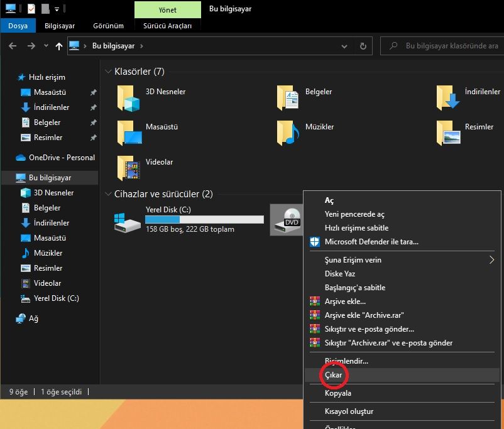The image size is (504, 429).
Task: Collapse the Cihazlar ve sürücüler group
Action: [x=108, y=194]
